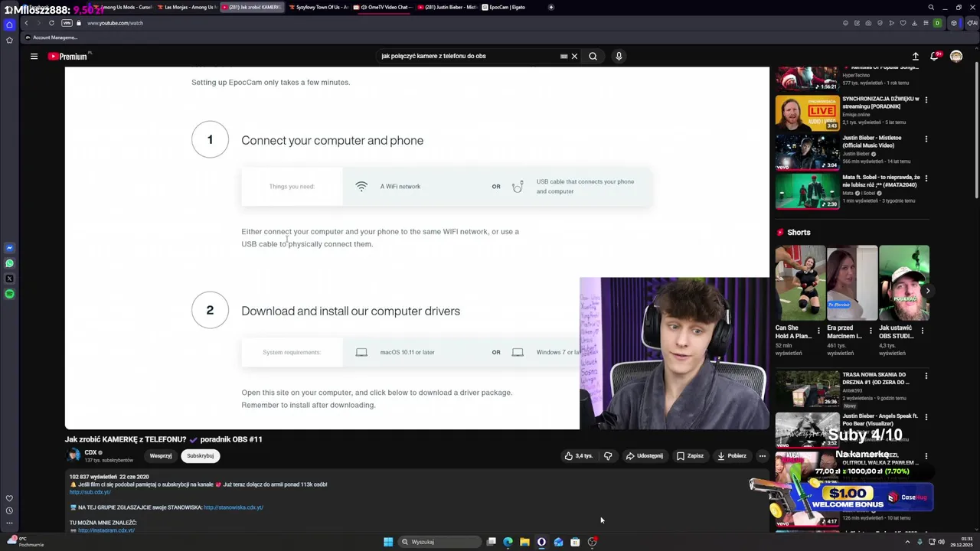Open the Account Management bookmark

(x=51, y=37)
